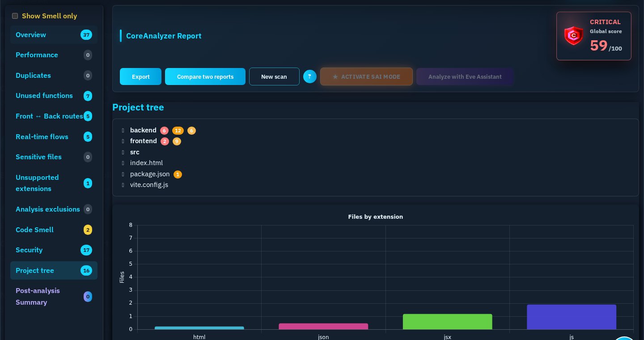Select index.html in project tree

[146, 163]
